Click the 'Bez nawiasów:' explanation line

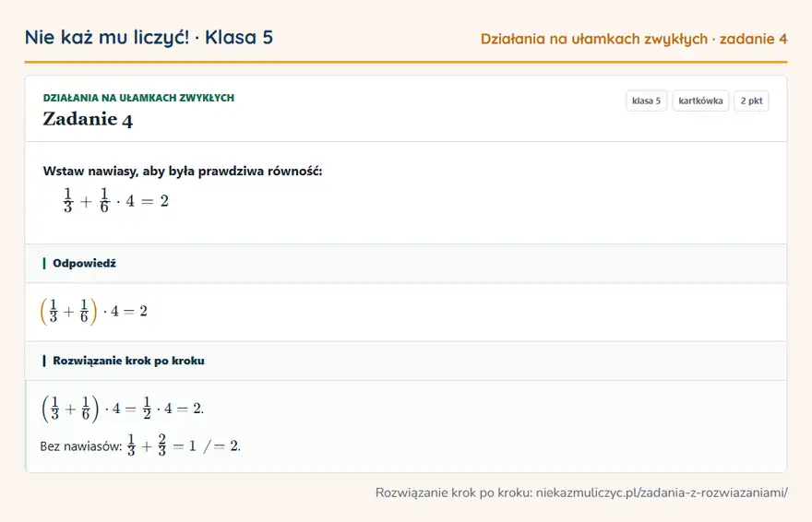(x=140, y=445)
